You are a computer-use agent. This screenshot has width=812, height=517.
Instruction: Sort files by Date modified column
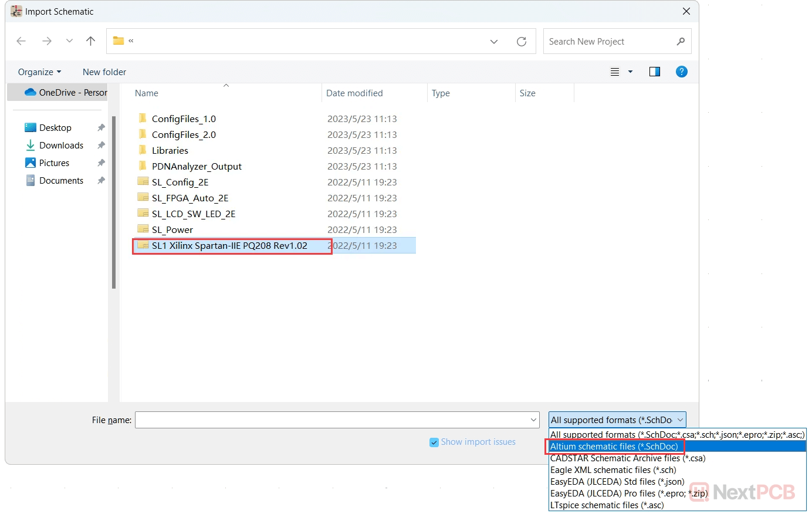pos(354,93)
